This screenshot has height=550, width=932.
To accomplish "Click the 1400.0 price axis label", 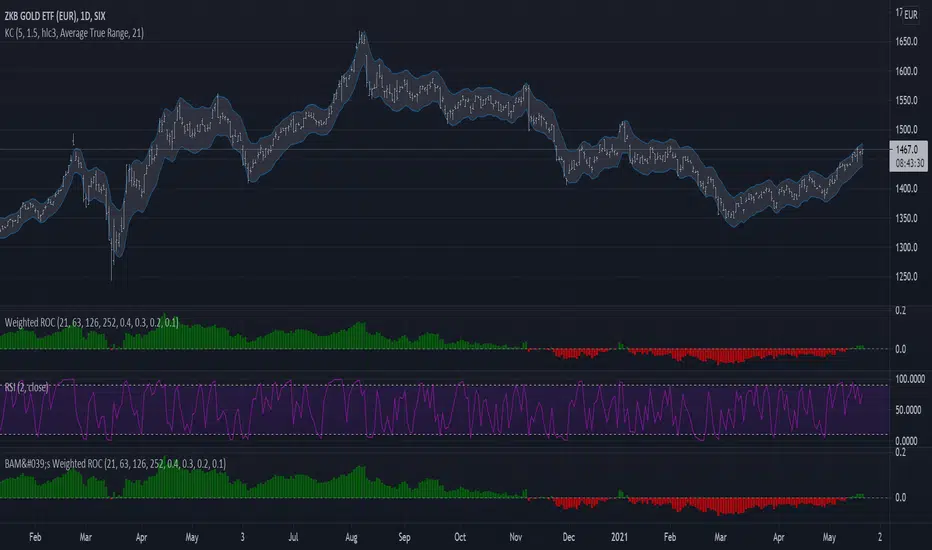I will click(906, 188).
